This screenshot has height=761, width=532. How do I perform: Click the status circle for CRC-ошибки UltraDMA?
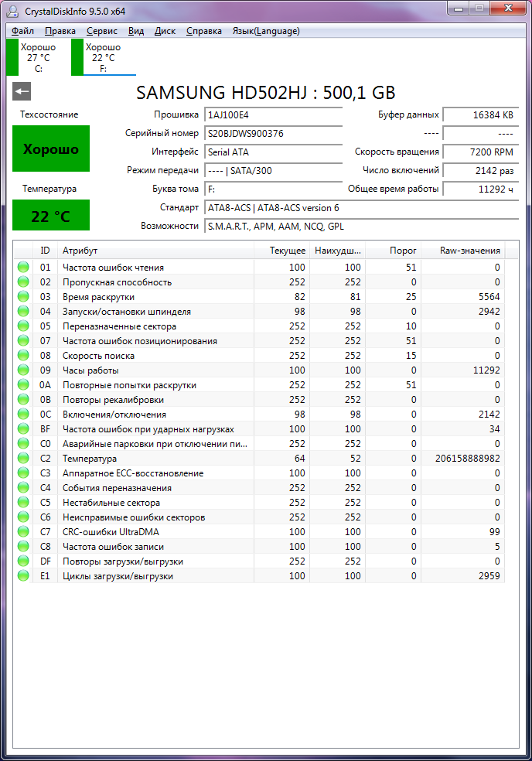pyautogui.click(x=23, y=531)
